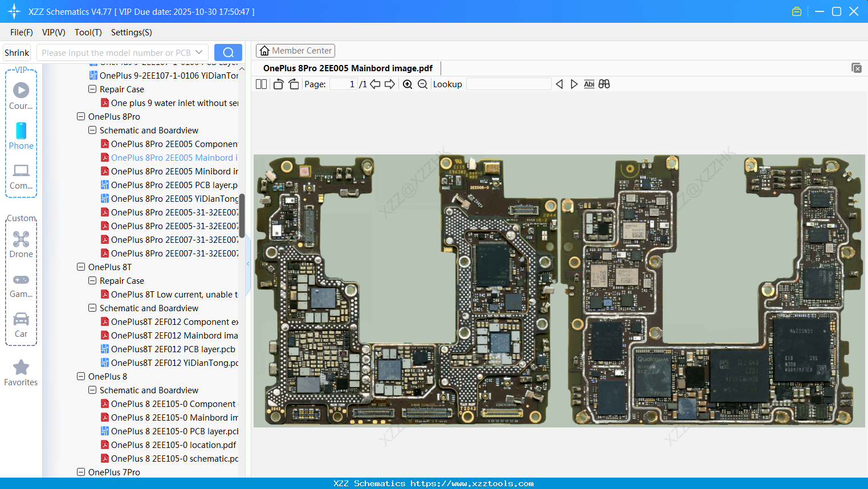Enable the binoculars search option
Image resolution: width=868 pixels, height=489 pixels.
click(x=604, y=84)
